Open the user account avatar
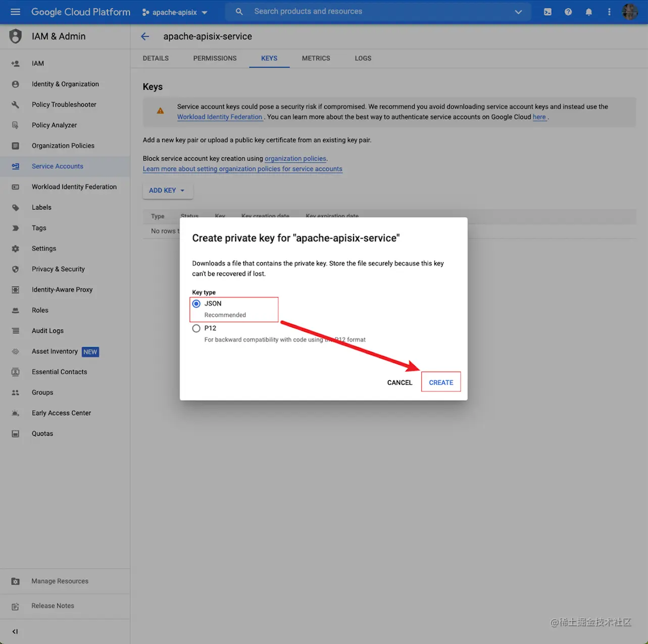Image resolution: width=648 pixels, height=644 pixels. [630, 12]
